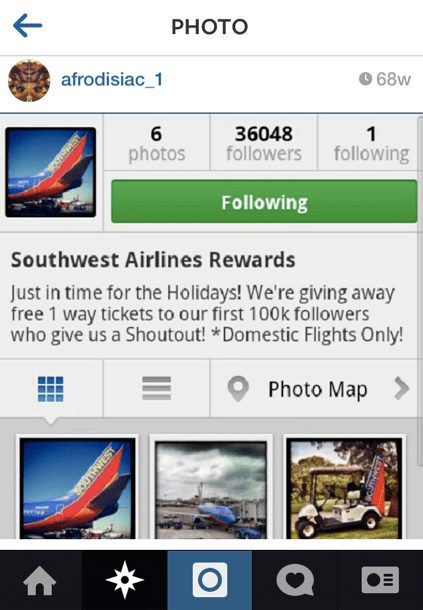Open the activity heart bubble icon
Viewport: 423px width, 610px height.
(295, 580)
